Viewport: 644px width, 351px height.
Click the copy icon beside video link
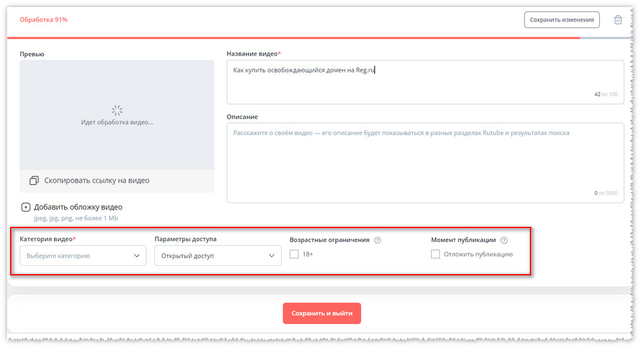(34, 181)
